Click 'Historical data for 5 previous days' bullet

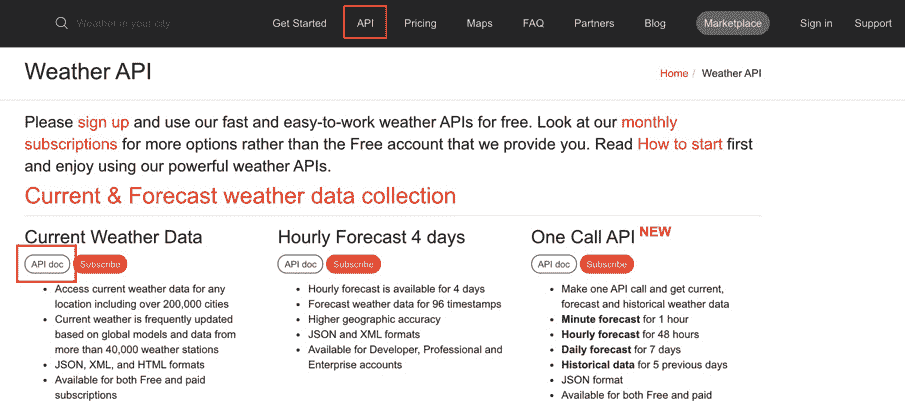coord(644,365)
